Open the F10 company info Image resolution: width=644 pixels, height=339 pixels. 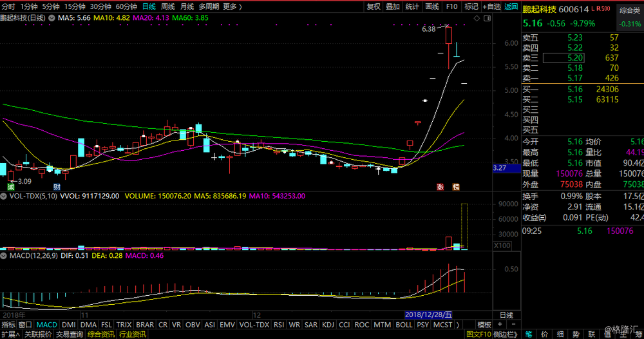(451, 6)
